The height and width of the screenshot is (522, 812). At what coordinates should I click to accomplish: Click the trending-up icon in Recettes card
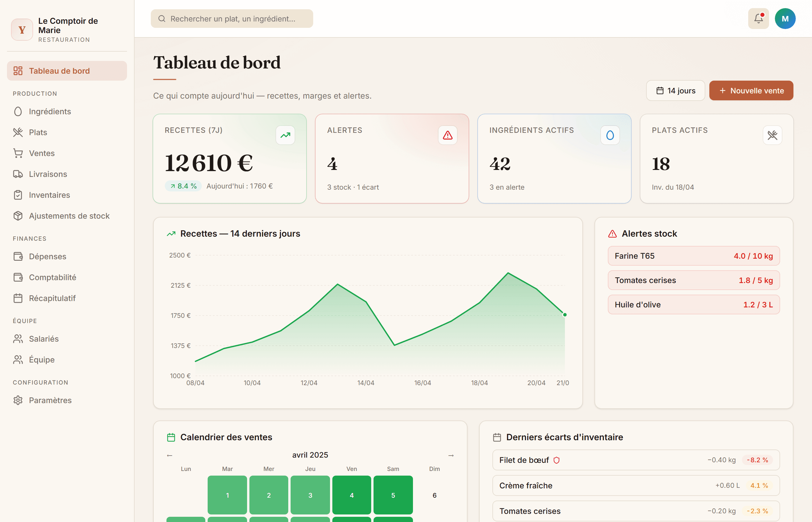(x=285, y=135)
